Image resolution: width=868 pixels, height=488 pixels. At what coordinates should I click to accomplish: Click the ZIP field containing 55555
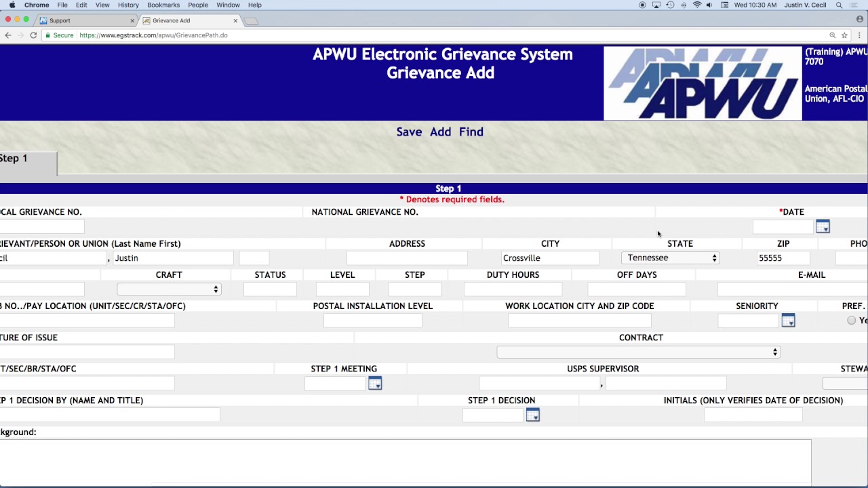pos(783,258)
